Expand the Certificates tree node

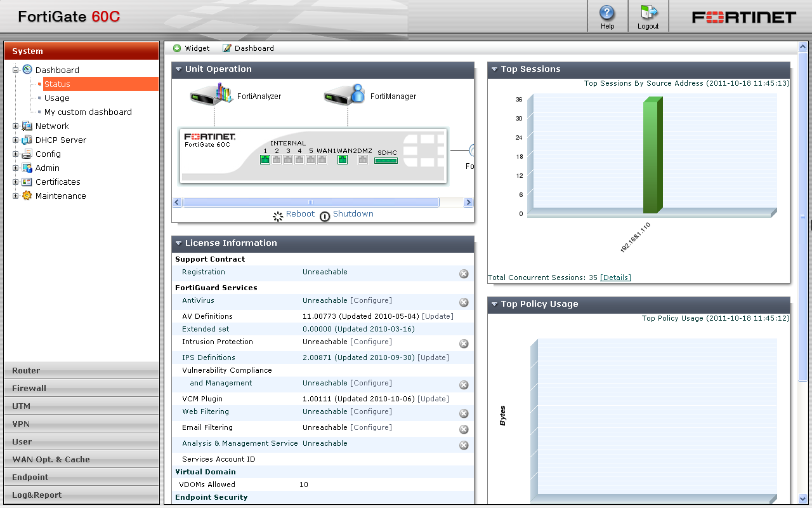pos(16,182)
